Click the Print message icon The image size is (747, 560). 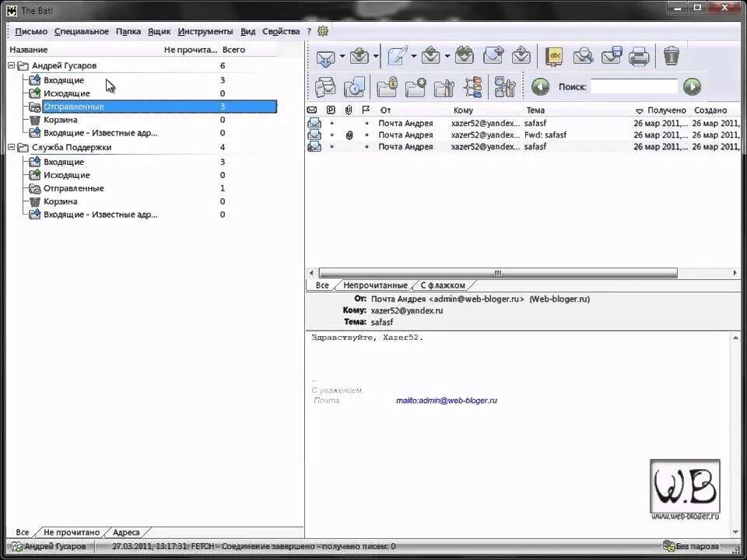pyautogui.click(x=639, y=56)
